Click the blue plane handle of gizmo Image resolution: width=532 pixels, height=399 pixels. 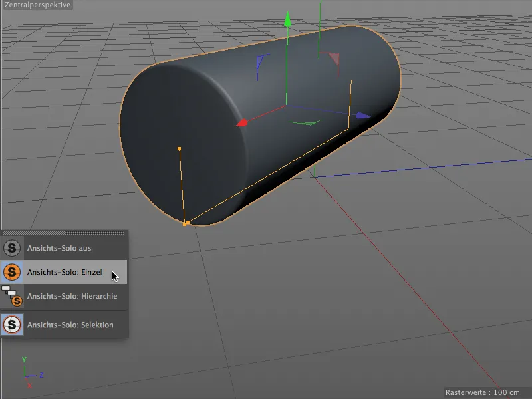coord(261,62)
